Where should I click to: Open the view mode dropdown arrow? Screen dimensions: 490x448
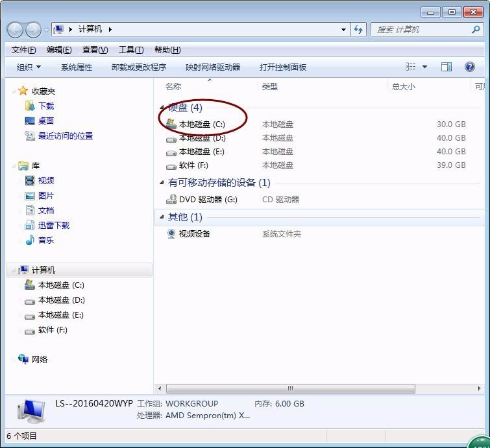click(424, 67)
